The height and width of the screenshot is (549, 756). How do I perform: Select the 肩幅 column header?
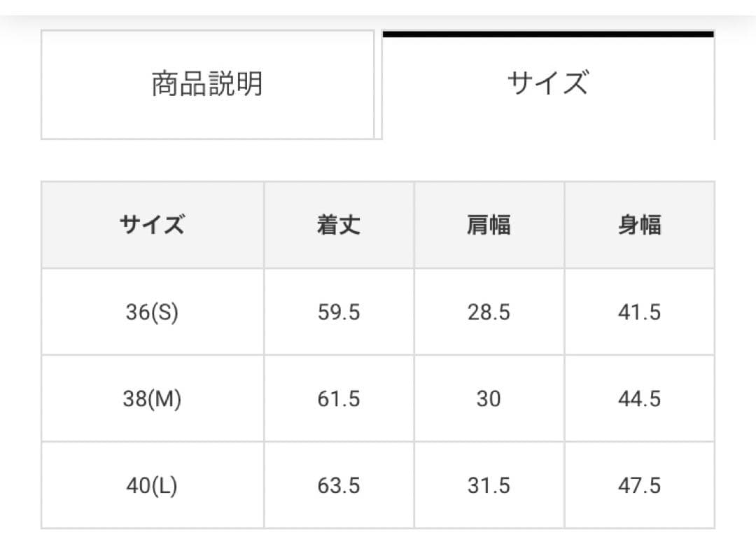click(x=489, y=225)
